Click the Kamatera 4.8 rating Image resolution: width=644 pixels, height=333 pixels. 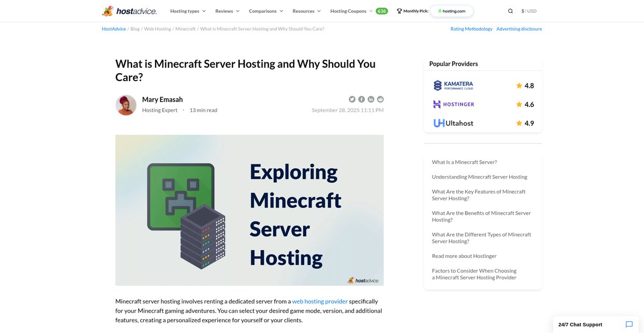(525, 85)
